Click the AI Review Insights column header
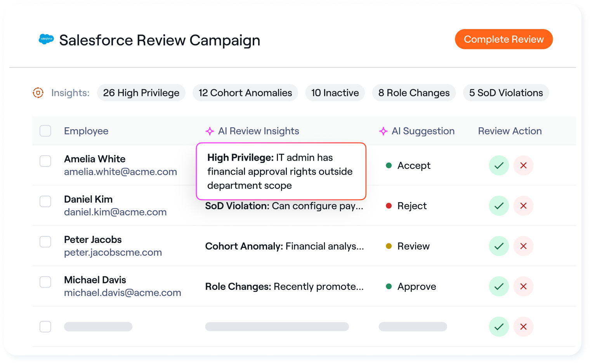The height and width of the screenshot is (364, 590). click(259, 131)
